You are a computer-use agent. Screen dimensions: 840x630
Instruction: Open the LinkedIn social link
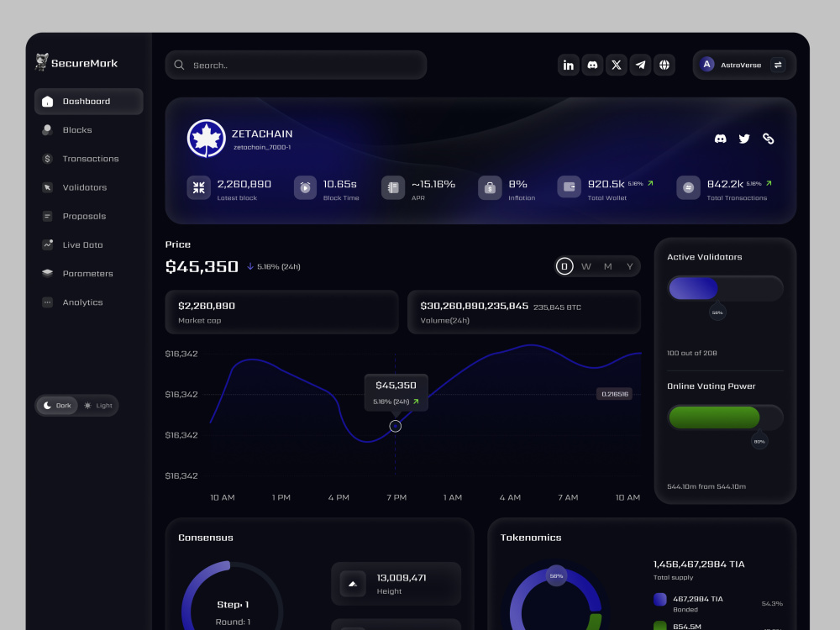click(569, 65)
